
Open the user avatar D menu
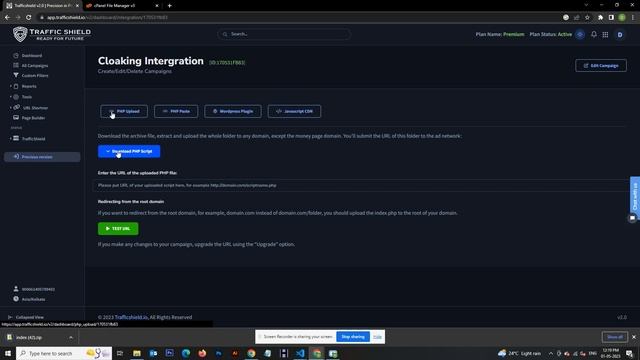tap(620, 35)
